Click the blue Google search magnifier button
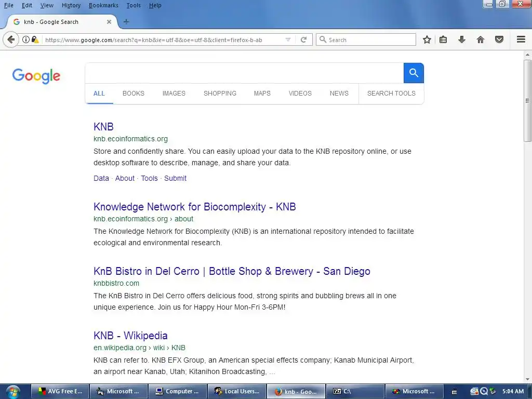This screenshot has height=399, width=532. (x=414, y=73)
